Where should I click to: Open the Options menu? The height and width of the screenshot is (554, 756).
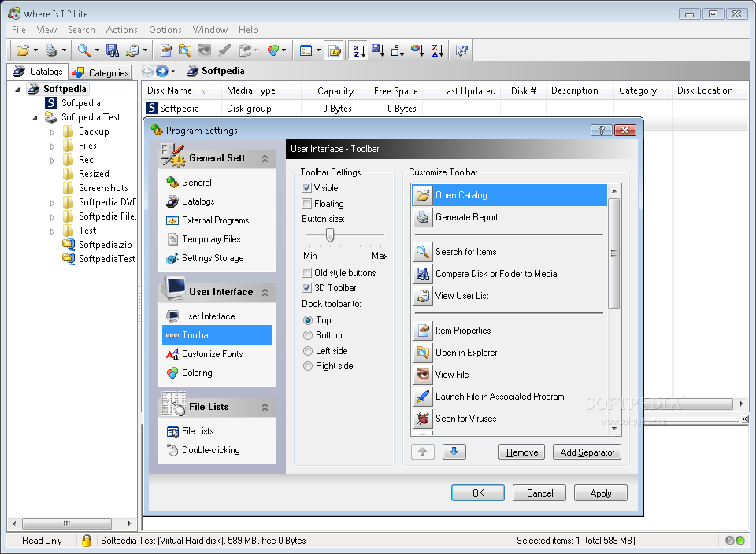[165, 30]
